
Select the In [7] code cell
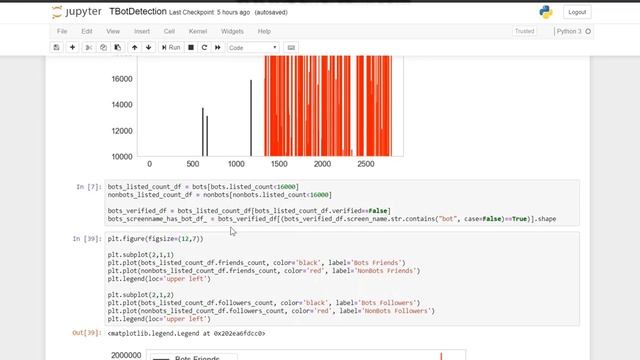coord(342,203)
